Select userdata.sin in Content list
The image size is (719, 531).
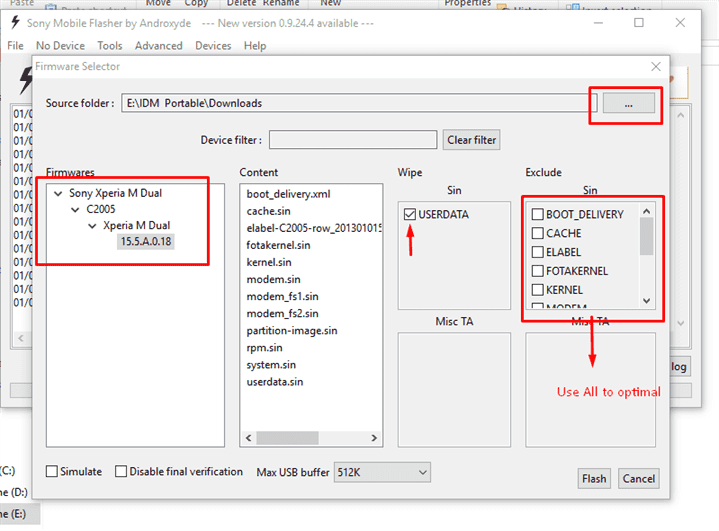[275, 382]
